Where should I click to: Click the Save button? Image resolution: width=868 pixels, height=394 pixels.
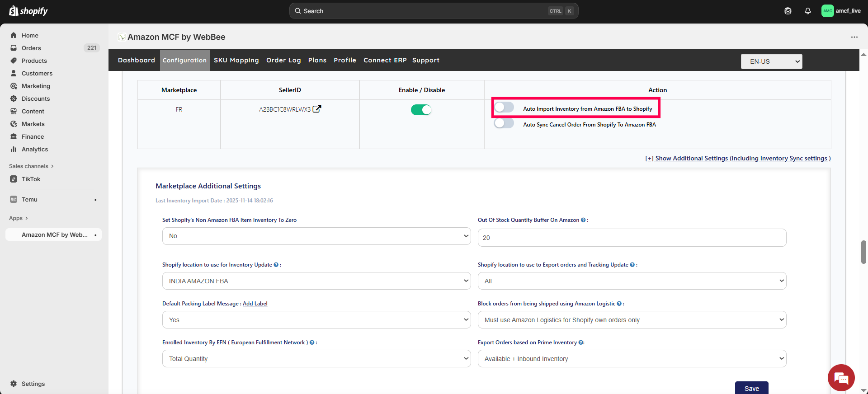(x=751, y=388)
